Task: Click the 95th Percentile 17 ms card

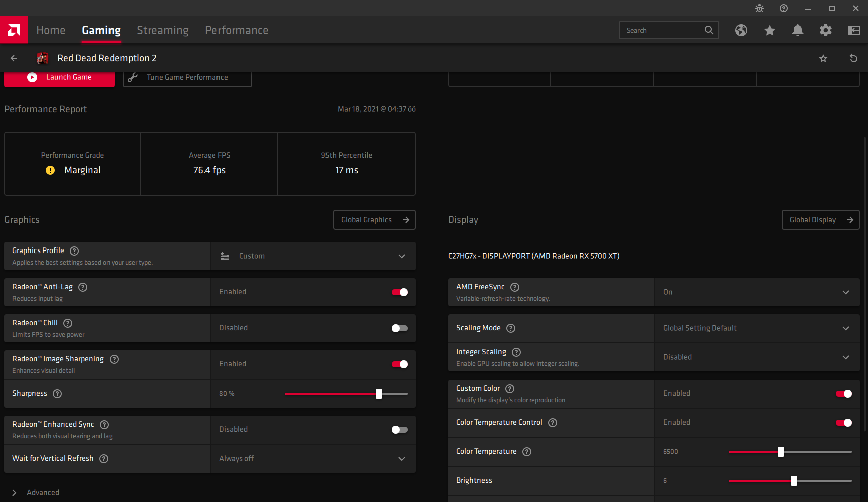Action: point(347,164)
